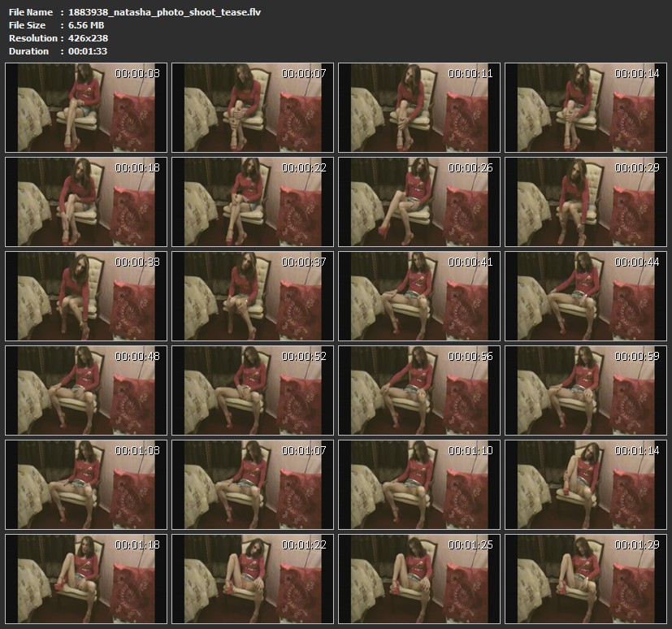
Task: Open the thumbnail at 00:01:14
Action: pyautogui.click(x=586, y=484)
